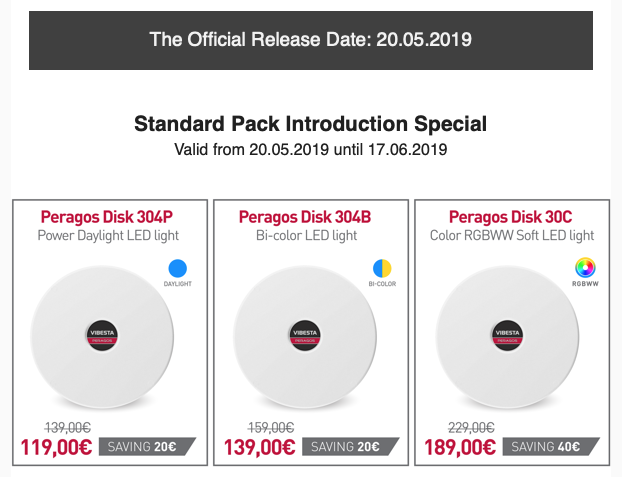The height and width of the screenshot is (477, 622).
Task: Click the 139,00€ sale price on 304B
Action: 257,446
